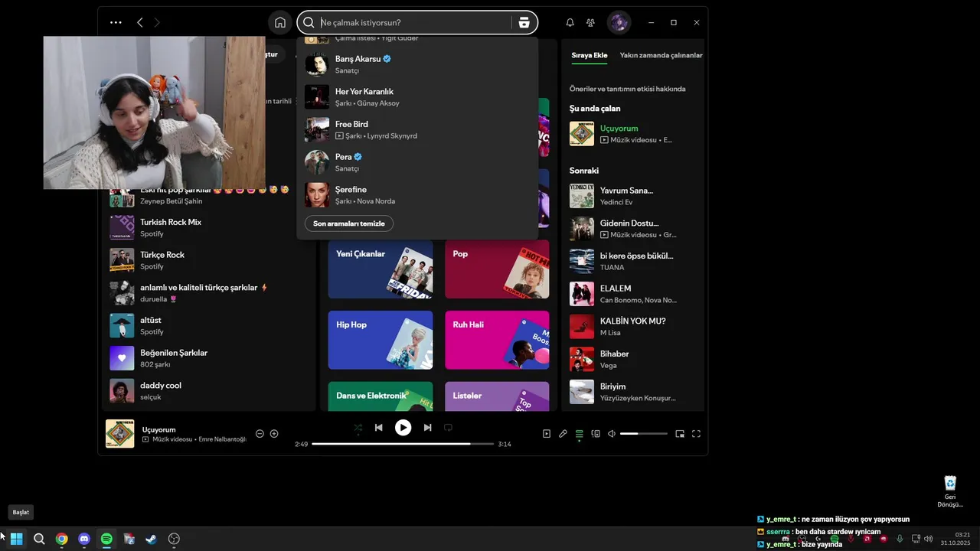Open Turkish Rock Mix playlist
Viewport: 980px width, 551px height.
(x=209, y=227)
